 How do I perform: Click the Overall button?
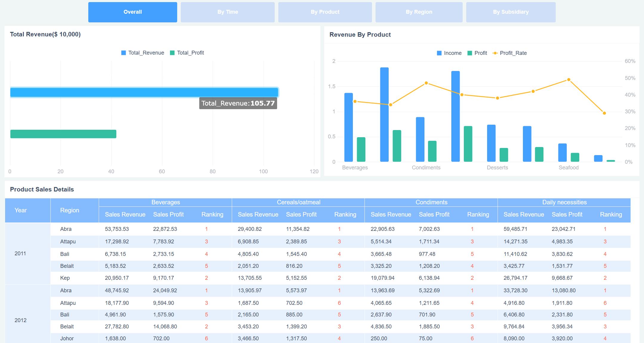(x=132, y=12)
